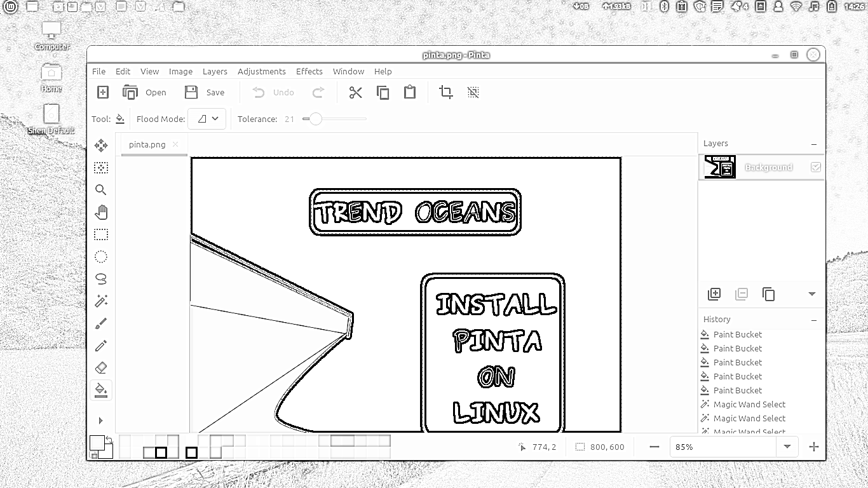Viewport: 868px width, 488px height.
Task: Collapse the History panel
Action: tap(814, 320)
